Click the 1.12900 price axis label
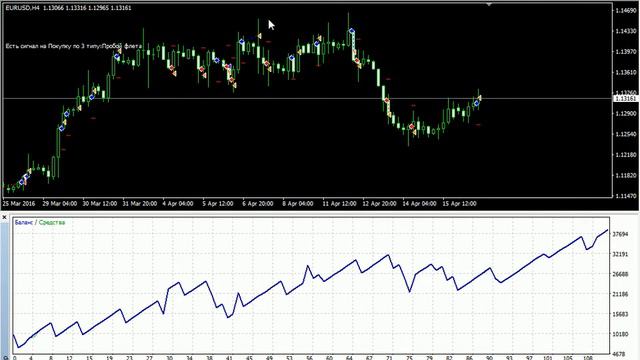The height and width of the screenshot is (360, 640). 626,113
